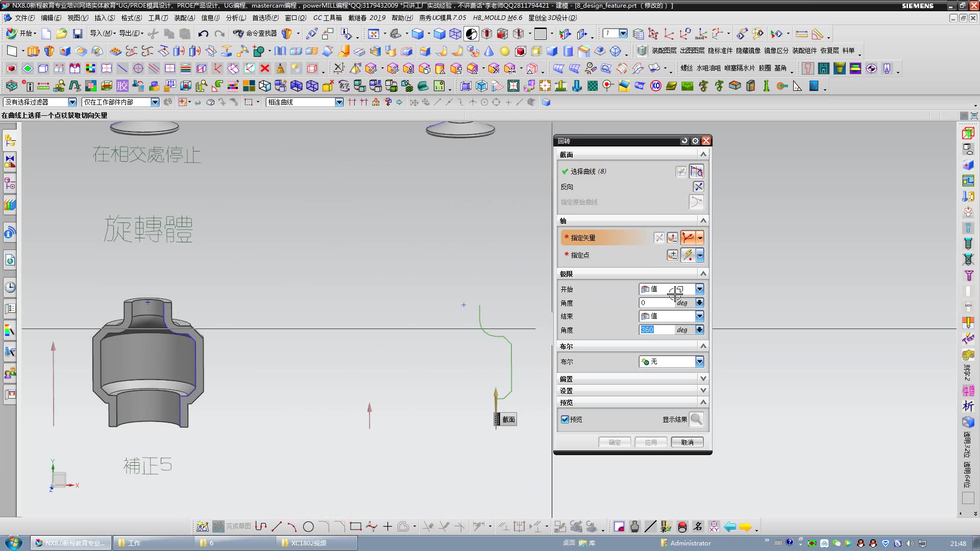Open the 插入 menu
Viewport: 980px width, 551px height.
click(104, 18)
